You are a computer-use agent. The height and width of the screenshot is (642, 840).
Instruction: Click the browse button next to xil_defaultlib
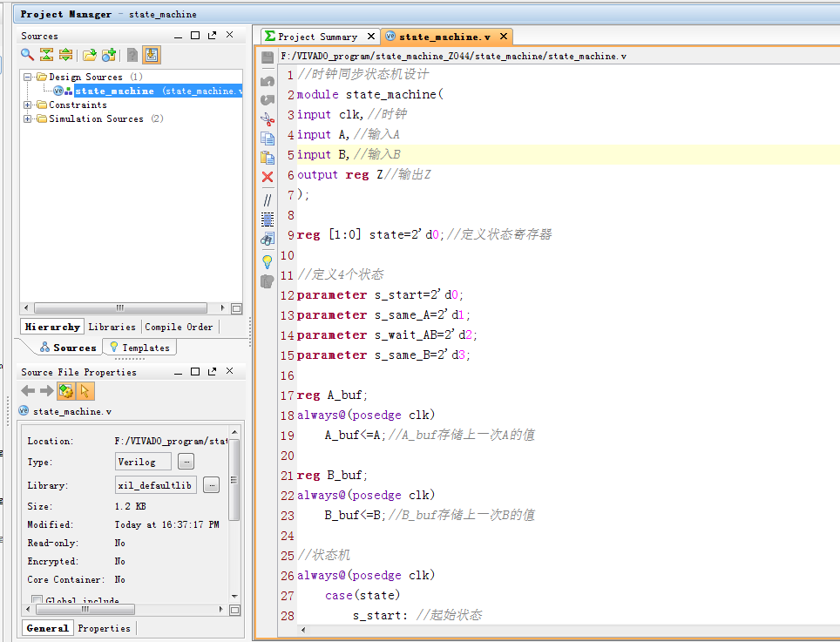pyautogui.click(x=211, y=485)
